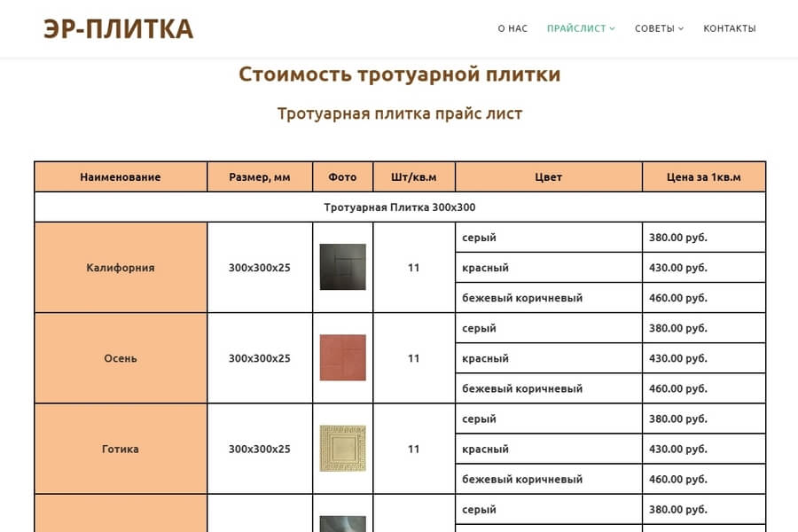Expand the ПРАЙСЛИСТ dropdown menu
The height and width of the screenshot is (532, 798).
576,28
